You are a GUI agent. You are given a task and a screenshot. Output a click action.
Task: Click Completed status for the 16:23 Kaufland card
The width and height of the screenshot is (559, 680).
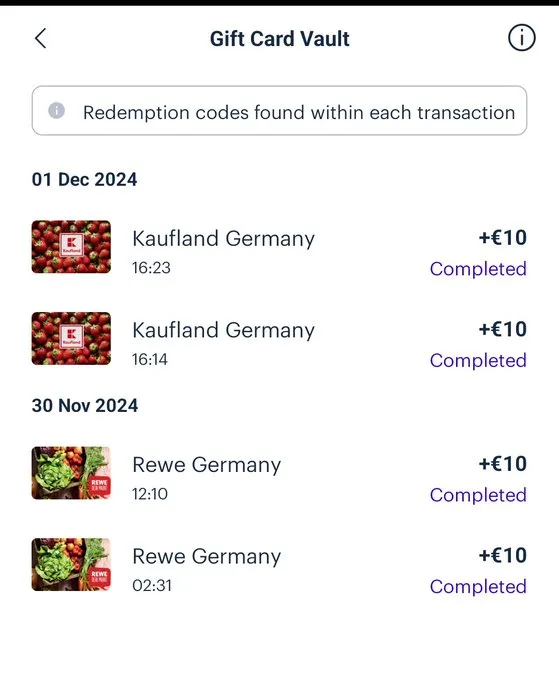coord(478,269)
